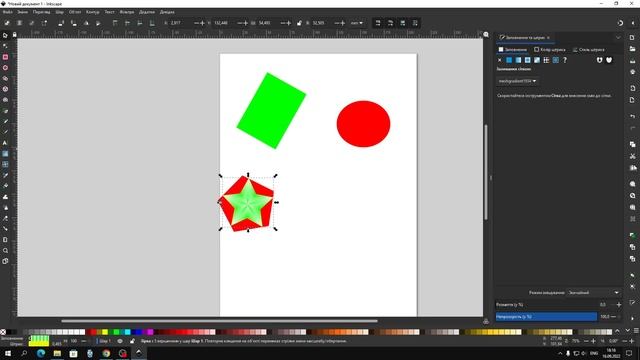The image size is (640, 360).
Task: Click the Cut scissors icon in command bar
Action: [632, 156]
